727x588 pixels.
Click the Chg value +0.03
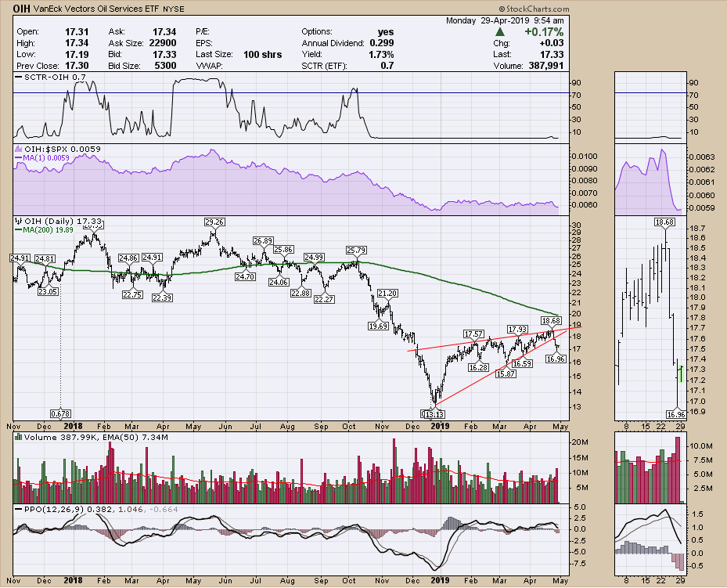click(552, 43)
